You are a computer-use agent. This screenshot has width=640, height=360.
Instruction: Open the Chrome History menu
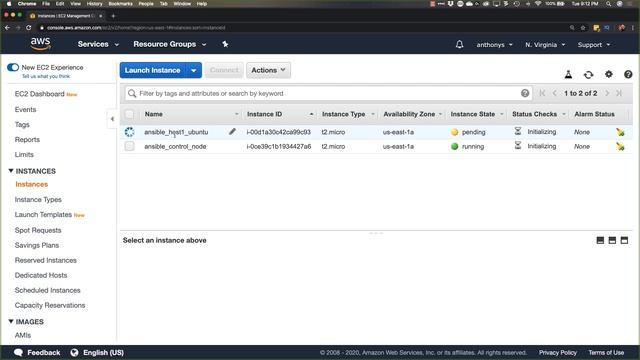click(x=94, y=4)
